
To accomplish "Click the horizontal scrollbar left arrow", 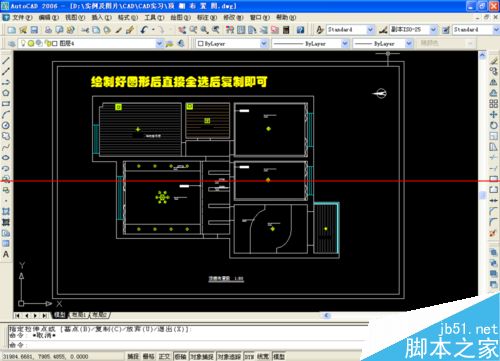I will click(327, 315).
